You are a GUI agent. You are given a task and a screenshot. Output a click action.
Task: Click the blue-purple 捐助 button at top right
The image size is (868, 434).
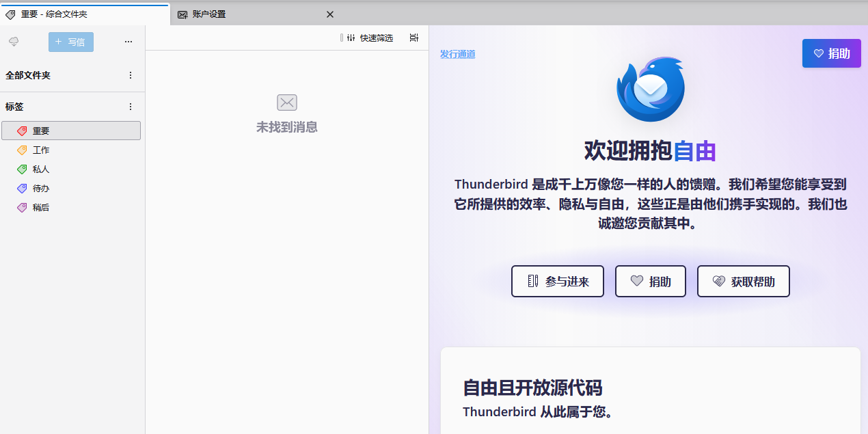tap(831, 53)
